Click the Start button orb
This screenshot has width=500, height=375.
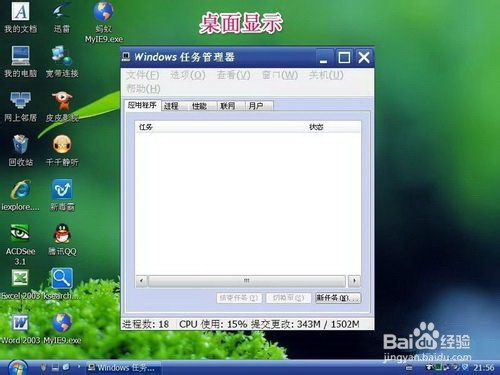[17, 368]
